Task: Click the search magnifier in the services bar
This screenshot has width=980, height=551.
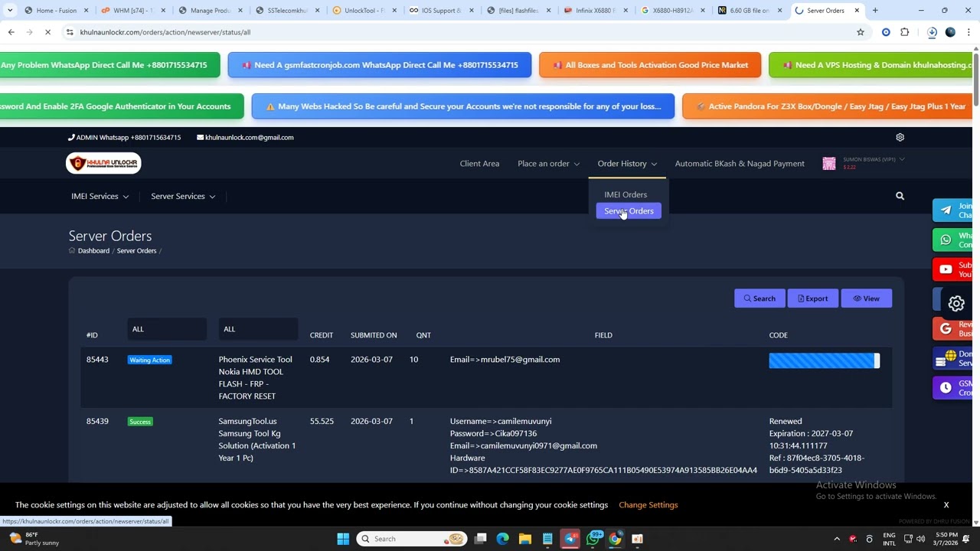Action: tap(900, 196)
